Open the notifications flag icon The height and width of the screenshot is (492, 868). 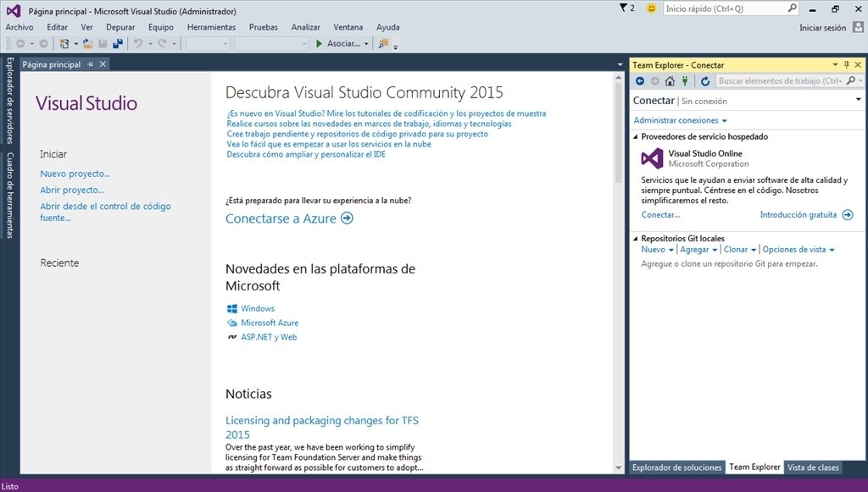[x=624, y=8]
